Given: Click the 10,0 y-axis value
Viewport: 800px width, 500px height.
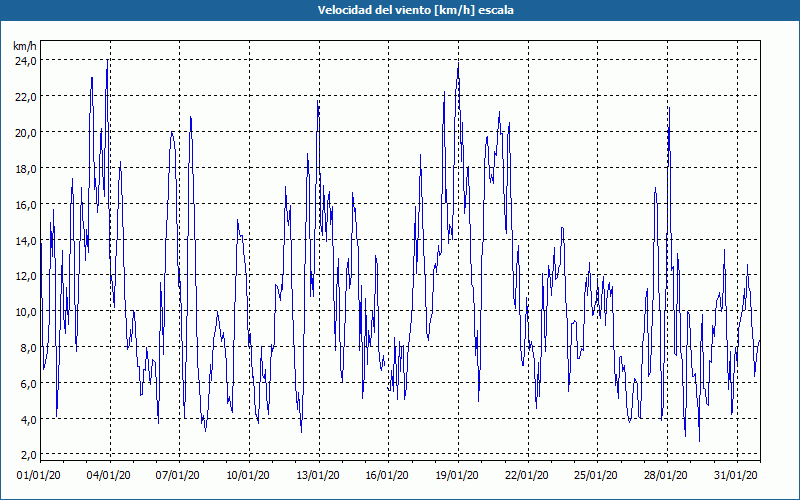Looking at the screenshot, I should pyautogui.click(x=26, y=312).
